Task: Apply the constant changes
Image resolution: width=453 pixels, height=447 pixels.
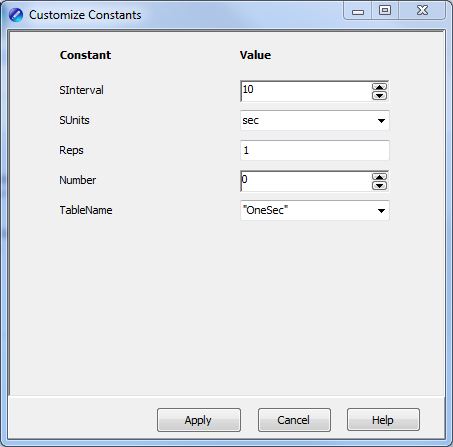Action: point(199,420)
